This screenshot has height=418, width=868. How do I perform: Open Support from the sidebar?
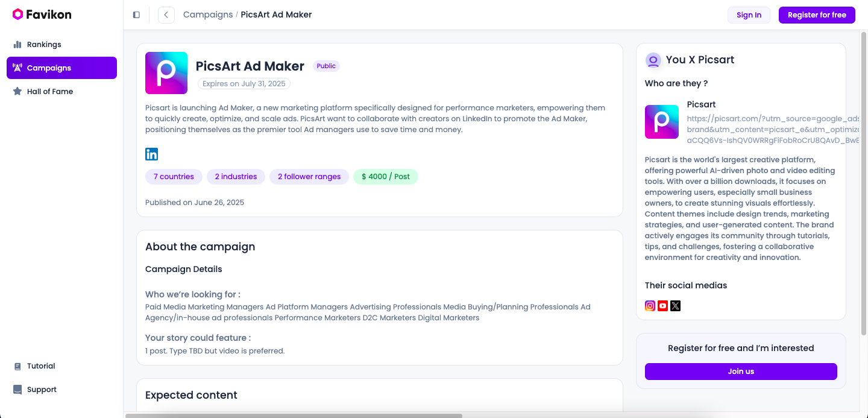click(61, 390)
